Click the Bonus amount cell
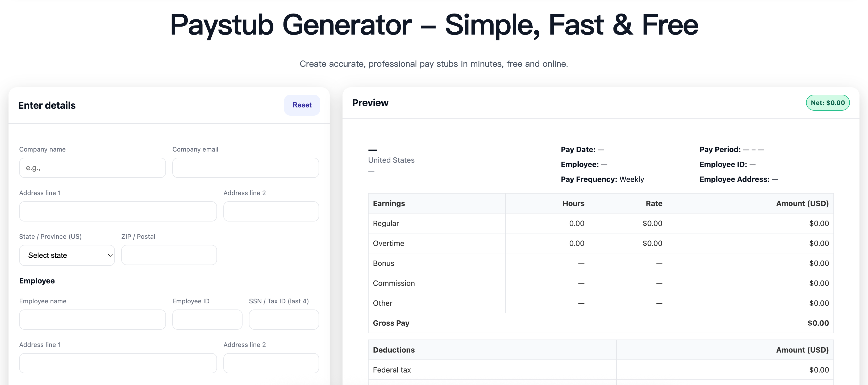 pos(819,263)
